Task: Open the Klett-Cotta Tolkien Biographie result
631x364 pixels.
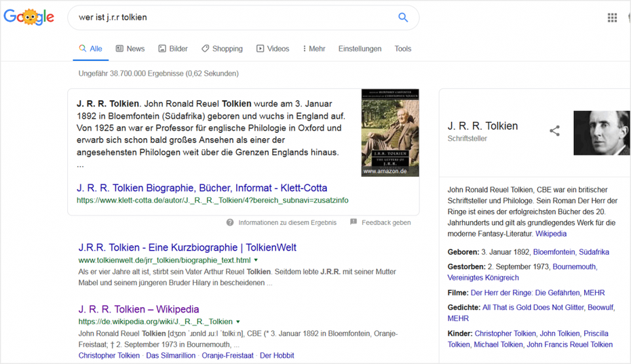Action: pyautogui.click(x=202, y=188)
